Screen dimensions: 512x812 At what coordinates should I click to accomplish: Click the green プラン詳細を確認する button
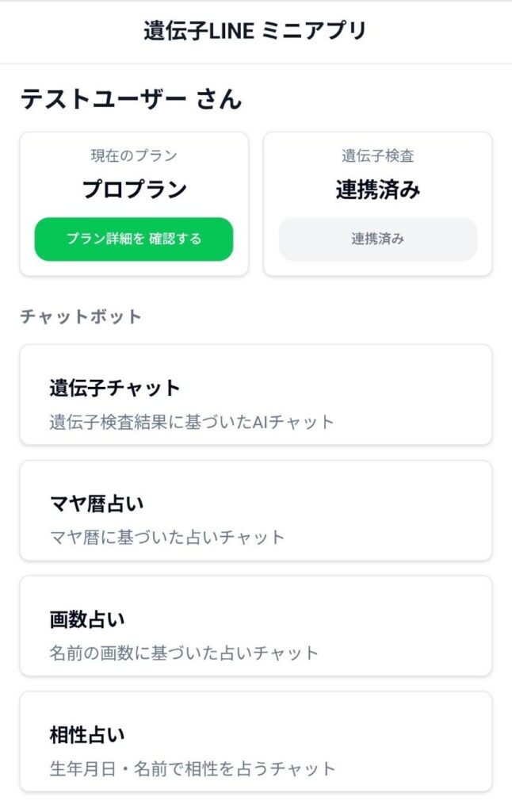click(x=133, y=239)
